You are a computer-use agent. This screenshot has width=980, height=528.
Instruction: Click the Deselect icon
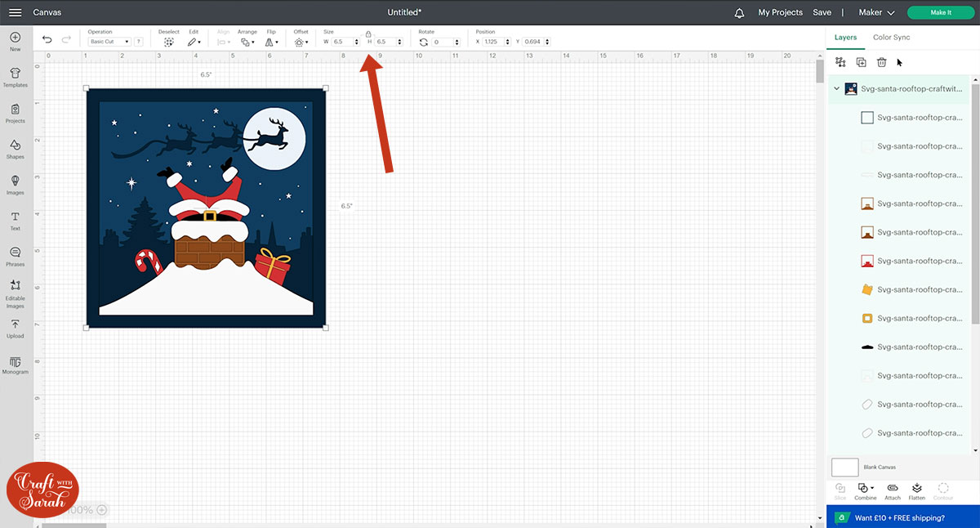coord(168,42)
